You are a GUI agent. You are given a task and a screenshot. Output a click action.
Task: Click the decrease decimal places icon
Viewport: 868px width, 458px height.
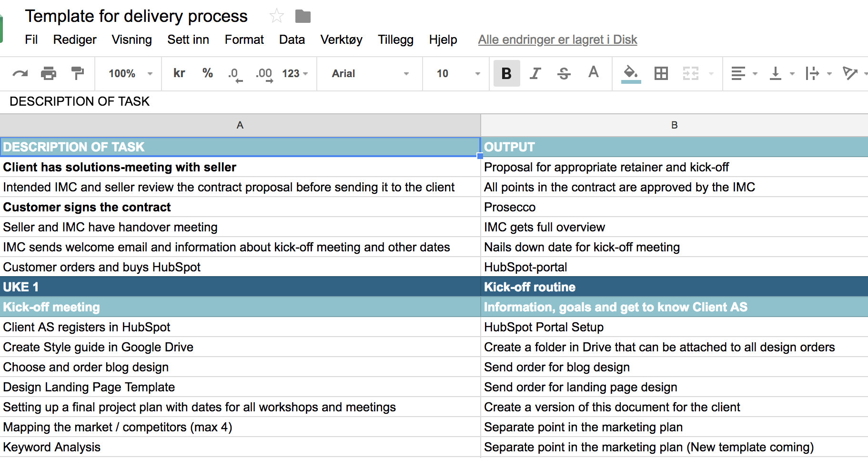point(235,74)
